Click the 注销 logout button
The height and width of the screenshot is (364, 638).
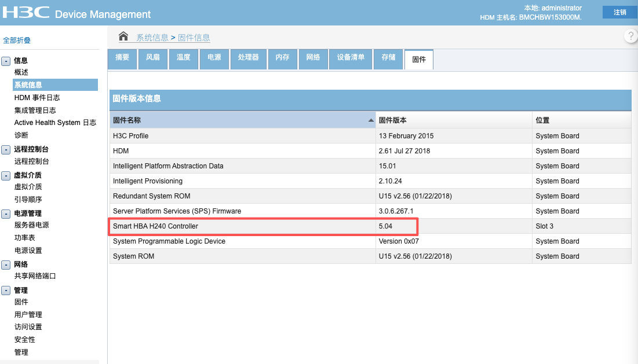tap(619, 12)
